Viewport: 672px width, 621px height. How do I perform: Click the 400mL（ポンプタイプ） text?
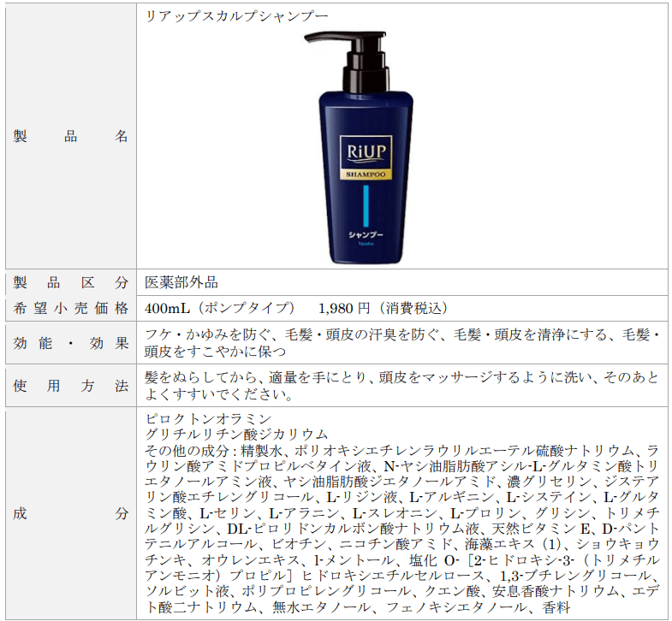[x=220, y=308]
